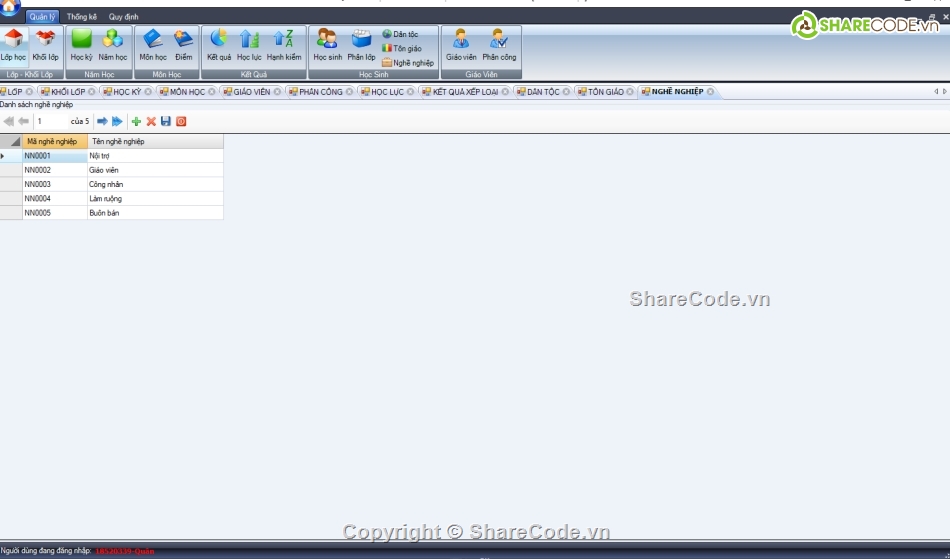Click the Khối lớp ribbon icon
This screenshot has width=950, height=559.
[45, 45]
